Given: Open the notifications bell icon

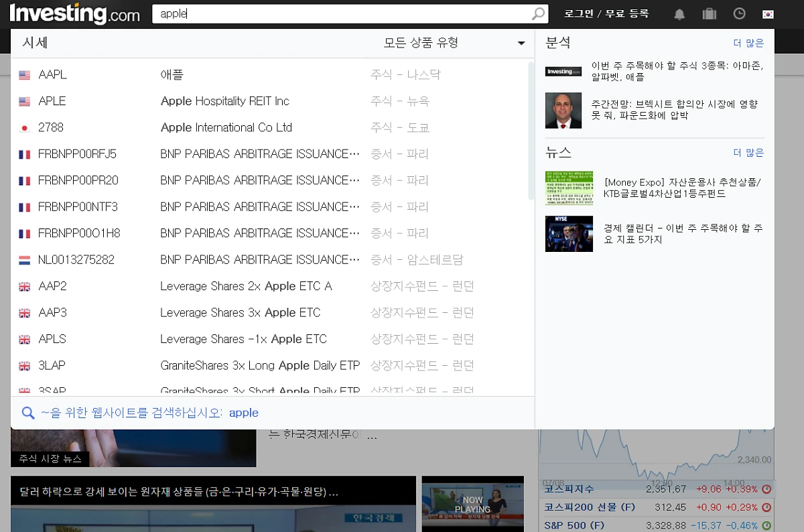Looking at the screenshot, I should click(679, 13).
